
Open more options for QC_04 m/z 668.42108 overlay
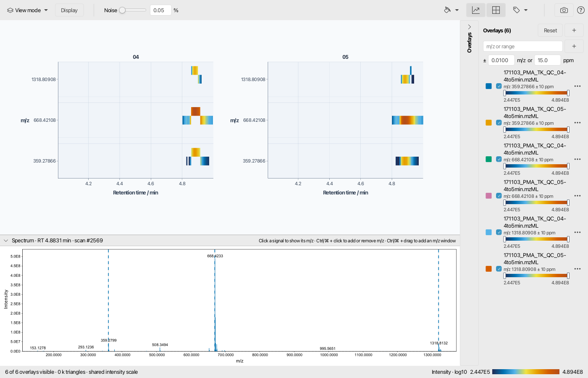[x=577, y=159]
